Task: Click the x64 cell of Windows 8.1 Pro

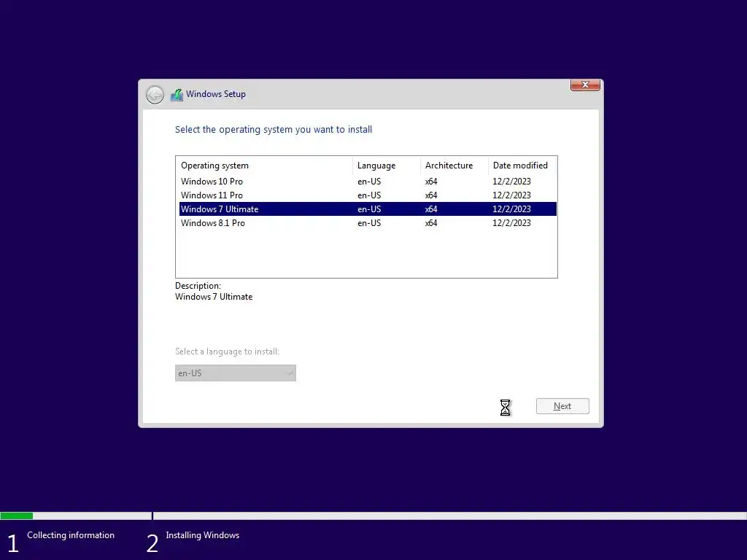Action: tap(431, 223)
